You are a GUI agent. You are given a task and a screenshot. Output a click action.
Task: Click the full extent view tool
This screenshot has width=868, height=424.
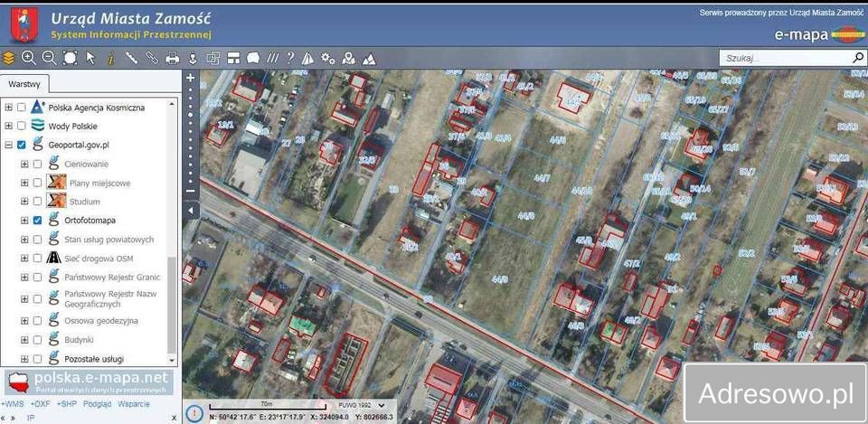pos(71,58)
